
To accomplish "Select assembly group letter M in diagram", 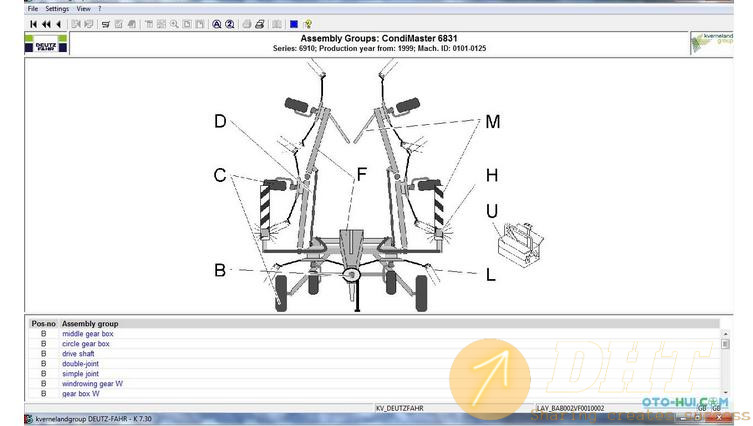I will pyautogui.click(x=493, y=122).
